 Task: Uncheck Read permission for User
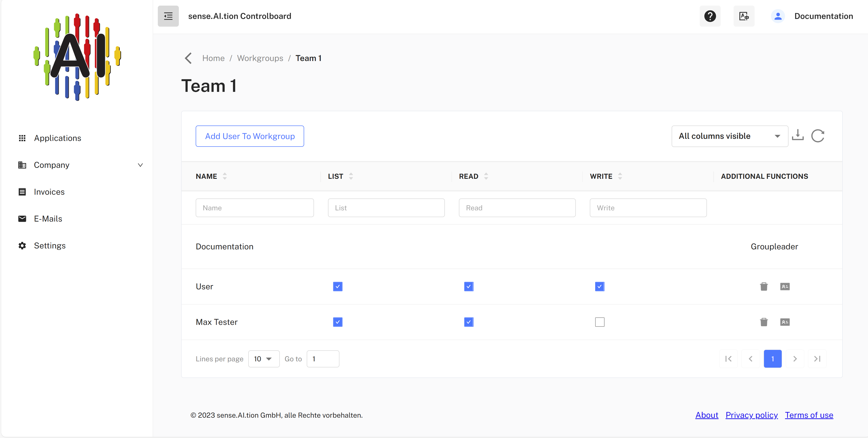pyautogui.click(x=469, y=286)
